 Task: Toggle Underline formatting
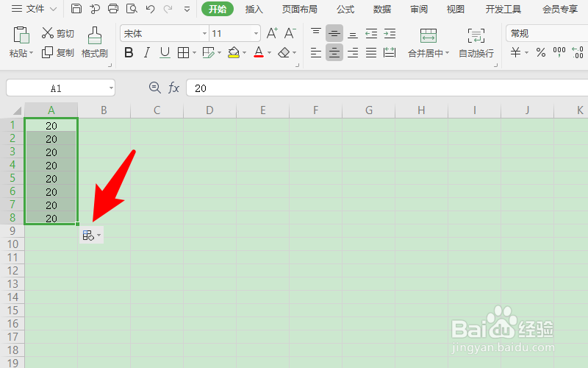click(x=165, y=53)
